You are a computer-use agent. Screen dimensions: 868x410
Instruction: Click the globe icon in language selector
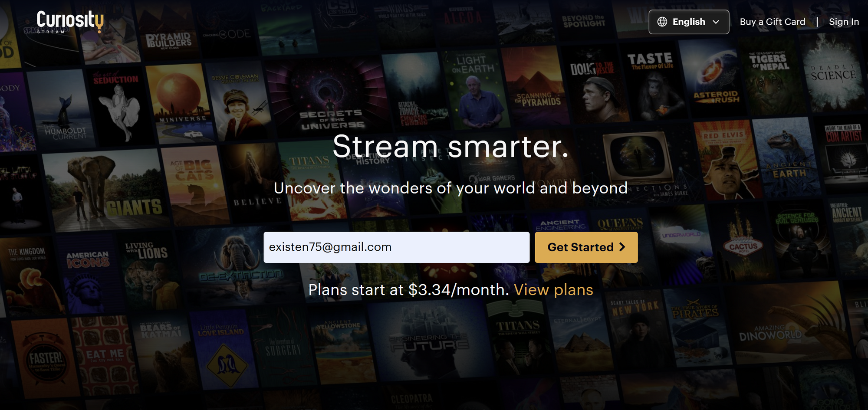(x=662, y=22)
